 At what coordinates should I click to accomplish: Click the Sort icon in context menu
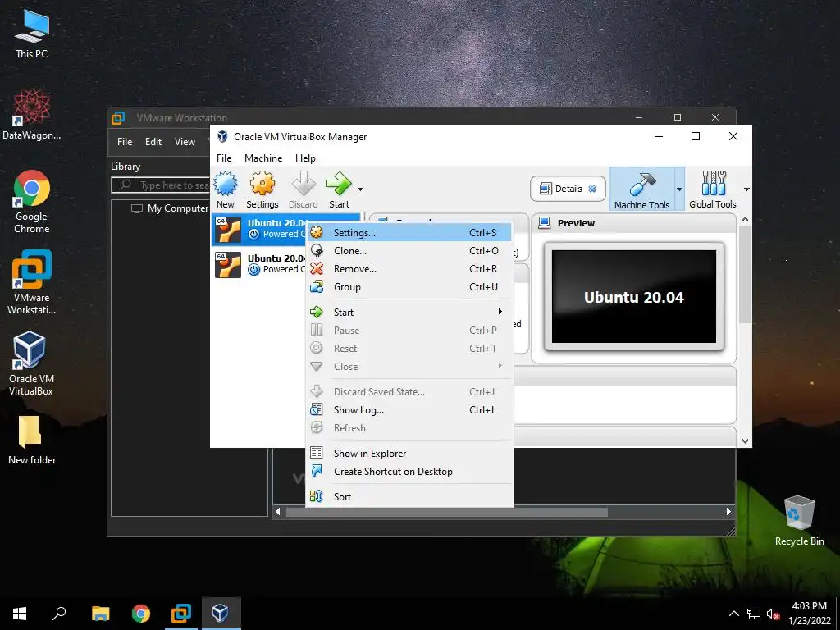[x=317, y=496]
